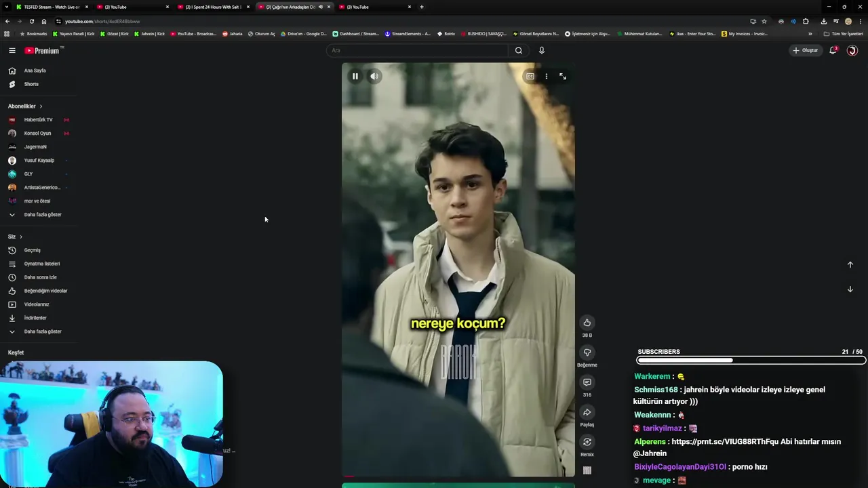Open mor ve ötesi channel
The height and width of the screenshot is (488, 868).
click(38, 201)
